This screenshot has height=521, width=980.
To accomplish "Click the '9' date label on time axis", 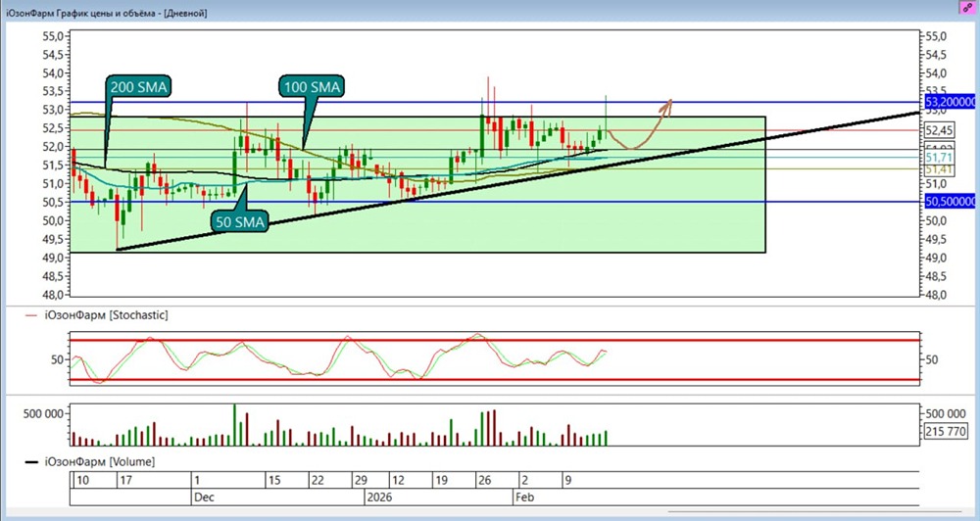I will (x=568, y=481).
